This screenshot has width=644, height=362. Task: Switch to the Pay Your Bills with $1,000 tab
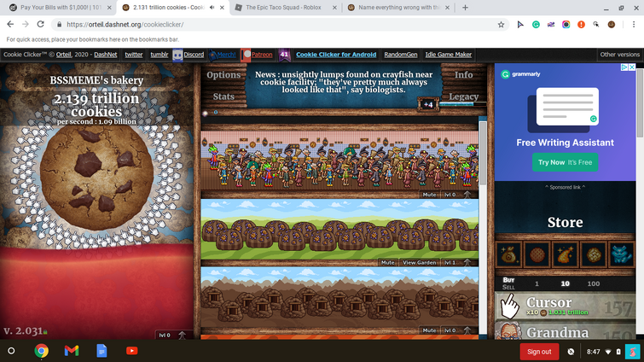pos(61,8)
